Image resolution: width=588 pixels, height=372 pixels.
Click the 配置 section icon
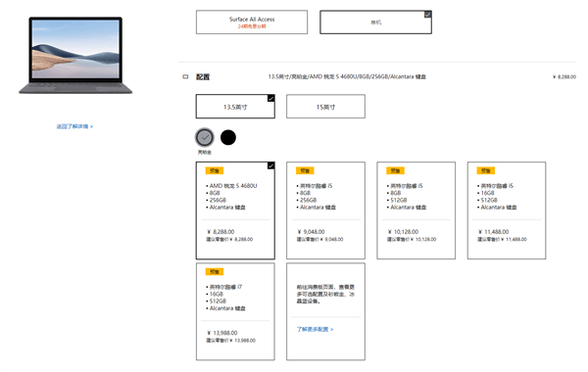(x=185, y=76)
